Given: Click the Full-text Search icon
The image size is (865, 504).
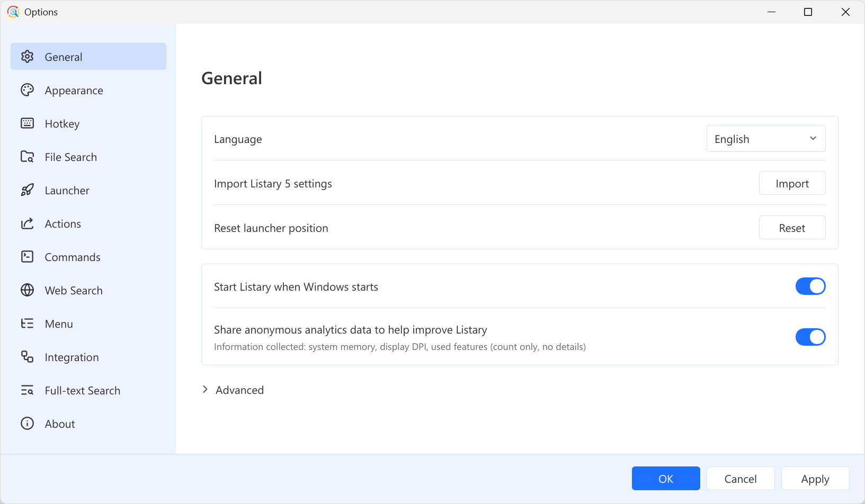Looking at the screenshot, I should (x=27, y=390).
